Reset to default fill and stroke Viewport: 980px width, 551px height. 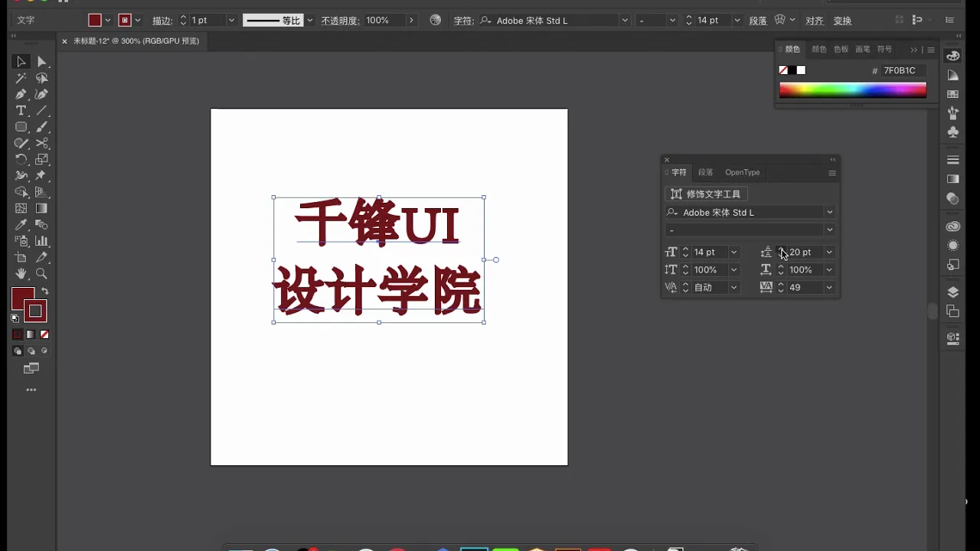coord(15,318)
